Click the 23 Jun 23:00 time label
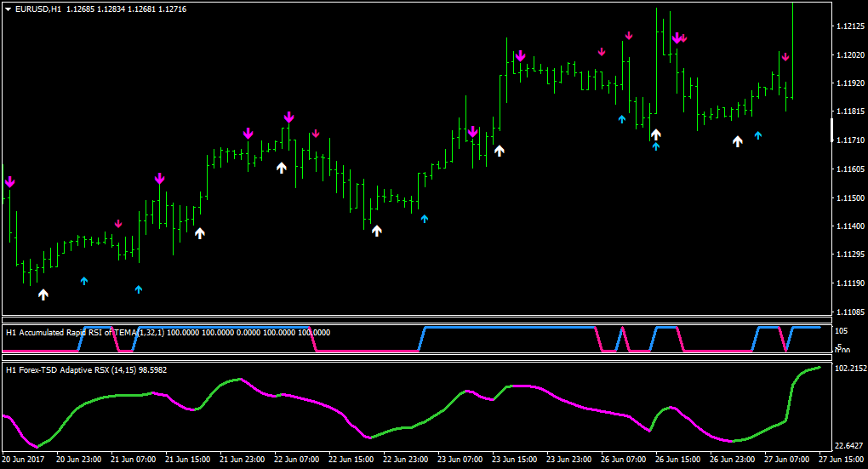The image size is (868, 469). [569, 459]
